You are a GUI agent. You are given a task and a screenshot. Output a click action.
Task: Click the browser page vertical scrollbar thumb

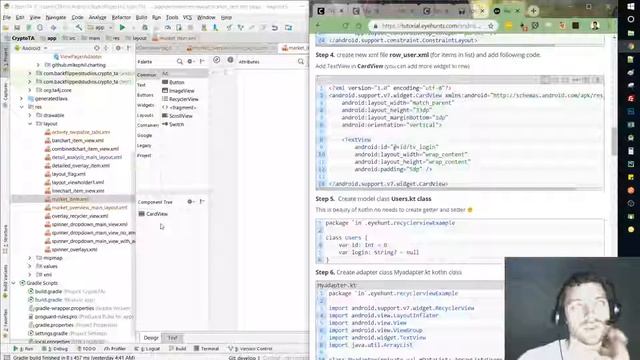click(614, 141)
